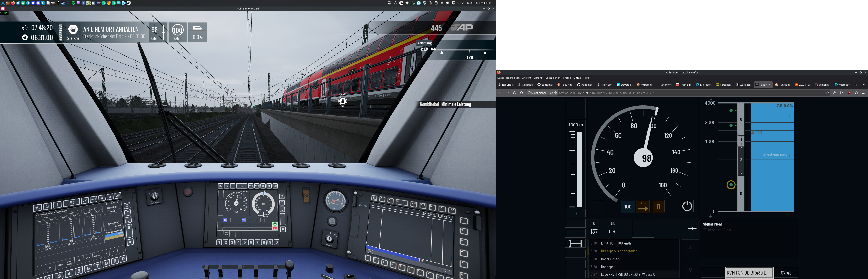Open Telegram from the top taskbar

[28, 3]
